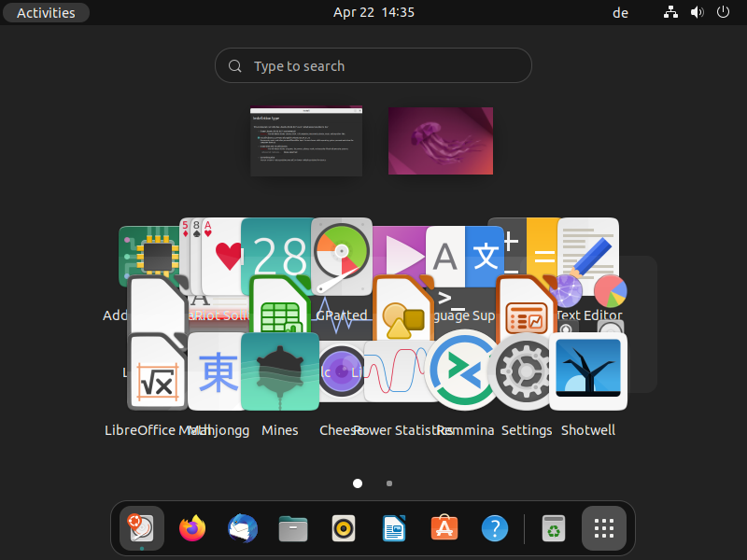Open the 'de' keyboard layout menu
747x560 pixels.
click(620, 13)
